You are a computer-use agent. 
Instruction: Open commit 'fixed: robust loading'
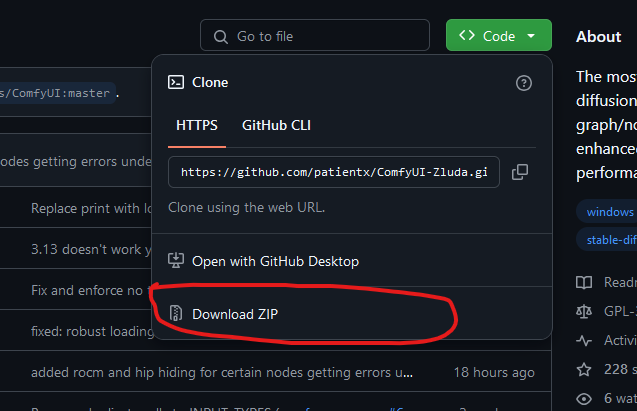point(93,331)
